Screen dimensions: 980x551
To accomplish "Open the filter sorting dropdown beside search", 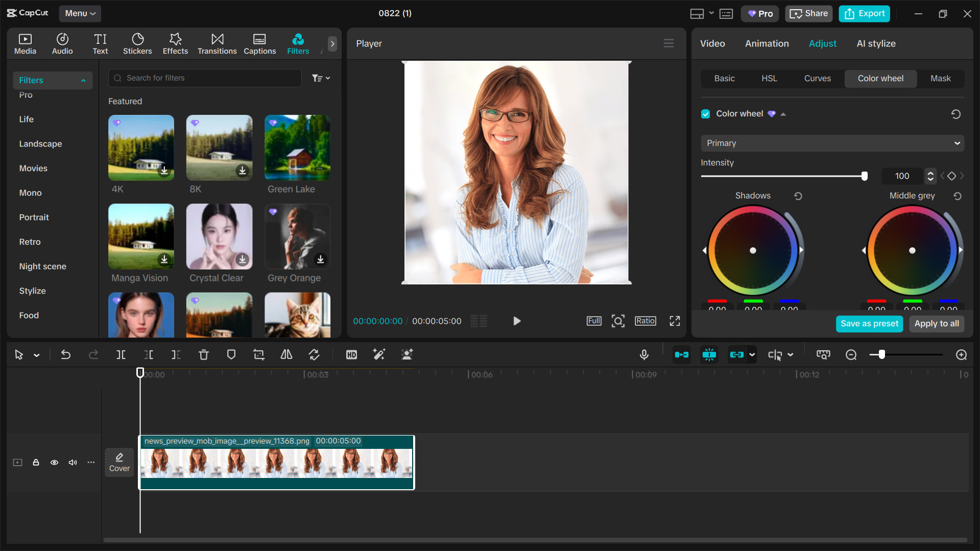I will pyautogui.click(x=321, y=78).
